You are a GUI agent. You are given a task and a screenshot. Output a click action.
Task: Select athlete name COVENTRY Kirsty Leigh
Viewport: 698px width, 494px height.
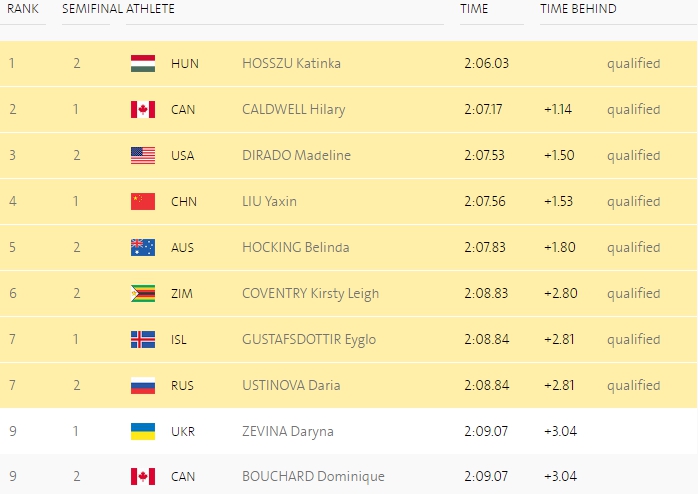[x=310, y=293]
